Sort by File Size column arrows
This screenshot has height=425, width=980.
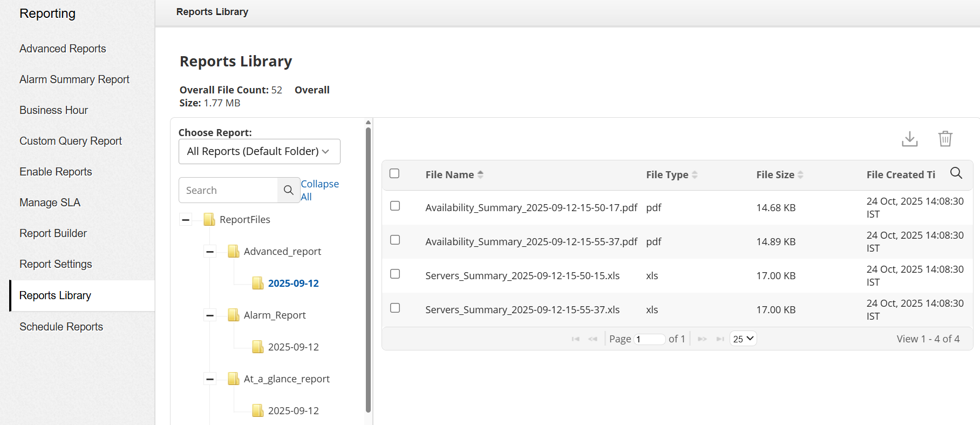800,174
